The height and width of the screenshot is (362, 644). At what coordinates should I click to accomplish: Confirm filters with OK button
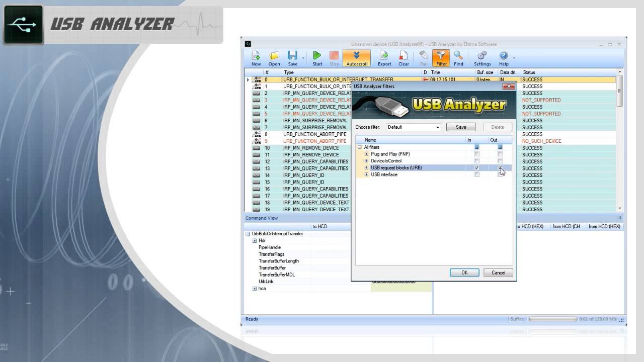[x=464, y=273]
